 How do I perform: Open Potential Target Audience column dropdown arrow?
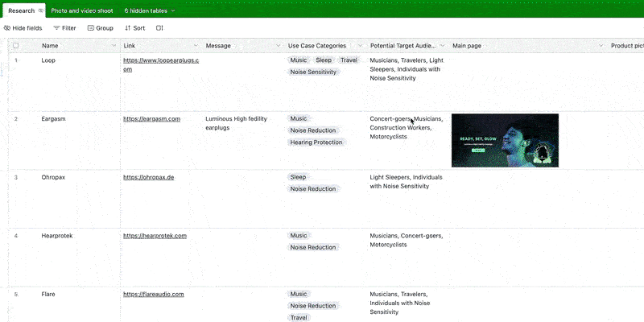(442, 46)
